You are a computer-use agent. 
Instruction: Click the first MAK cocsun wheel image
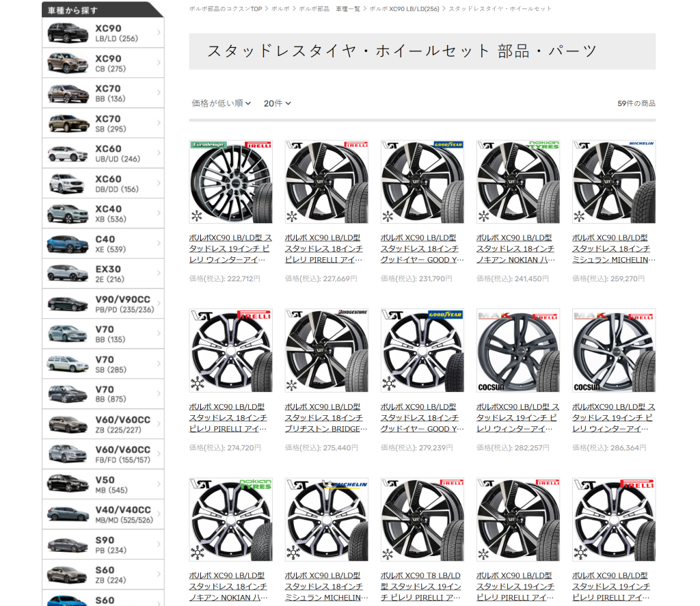click(x=517, y=350)
